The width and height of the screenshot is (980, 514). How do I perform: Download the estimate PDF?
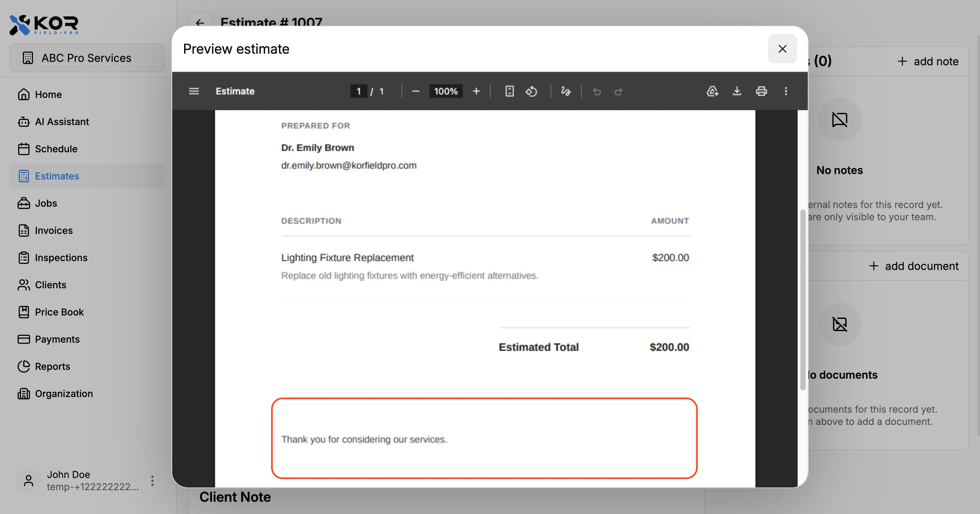[737, 91]
